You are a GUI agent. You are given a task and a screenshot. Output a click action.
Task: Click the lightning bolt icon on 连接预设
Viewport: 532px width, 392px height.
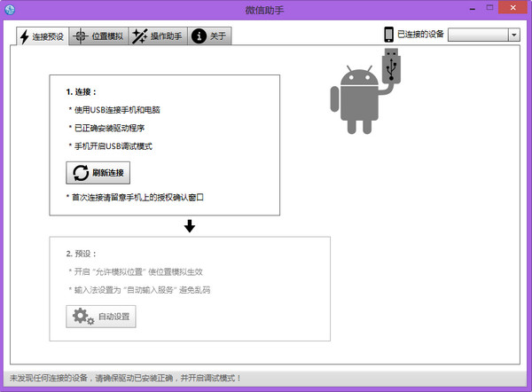[x=24, y=36]
